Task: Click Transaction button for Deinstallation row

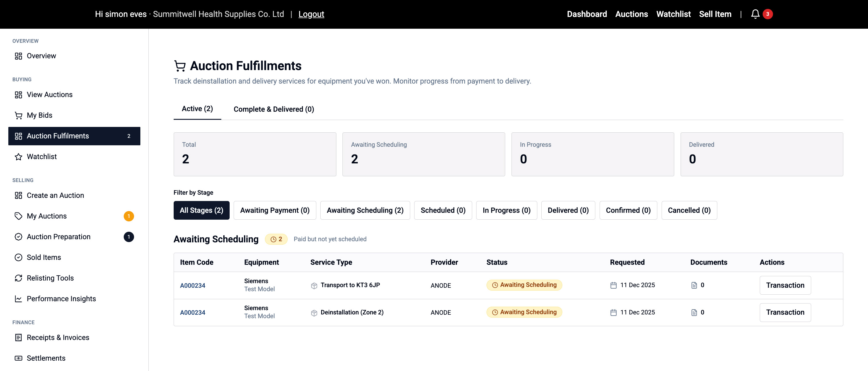Action: [785, 312]
